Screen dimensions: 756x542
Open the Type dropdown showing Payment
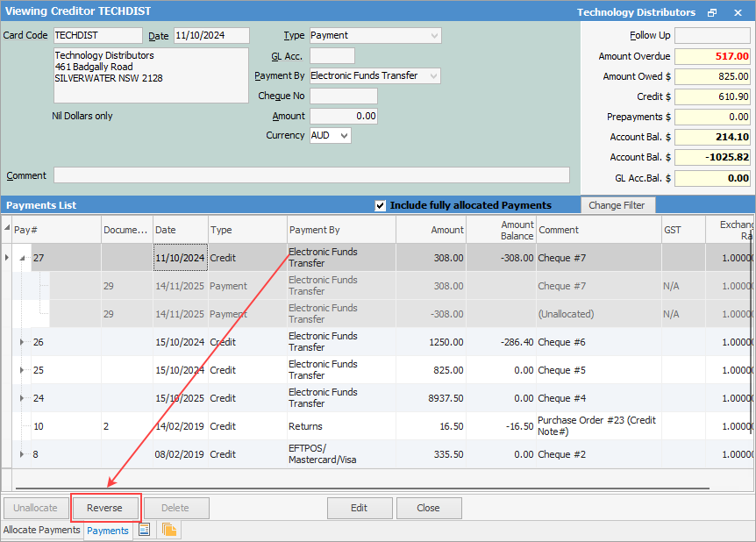(x=435, y=36)
